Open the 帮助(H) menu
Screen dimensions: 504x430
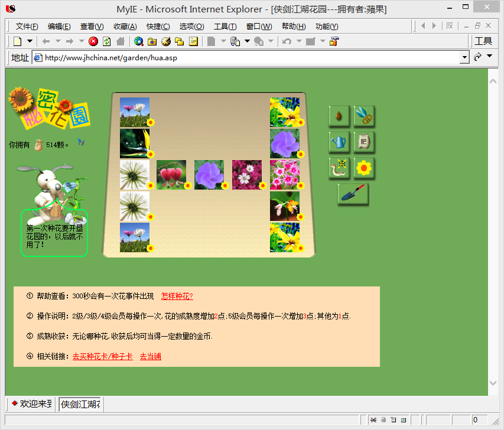[294, 27]
